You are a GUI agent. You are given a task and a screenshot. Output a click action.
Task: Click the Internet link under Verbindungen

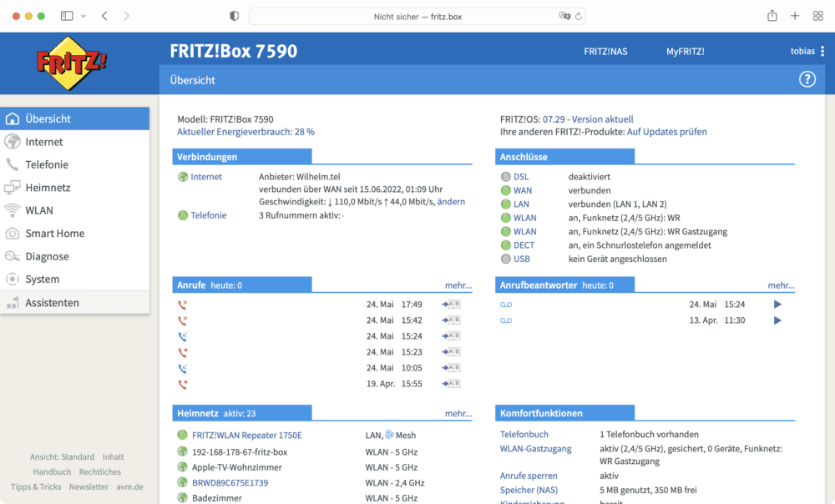(206, 177)
